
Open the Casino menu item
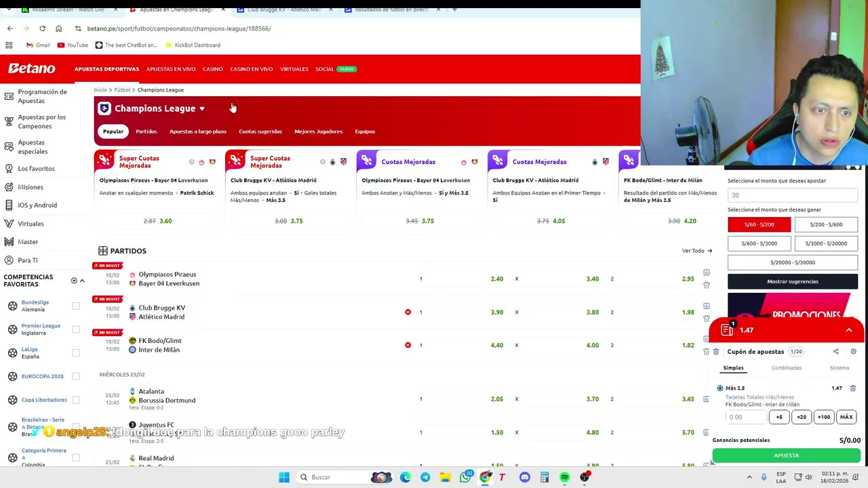[x=212, y=69]
